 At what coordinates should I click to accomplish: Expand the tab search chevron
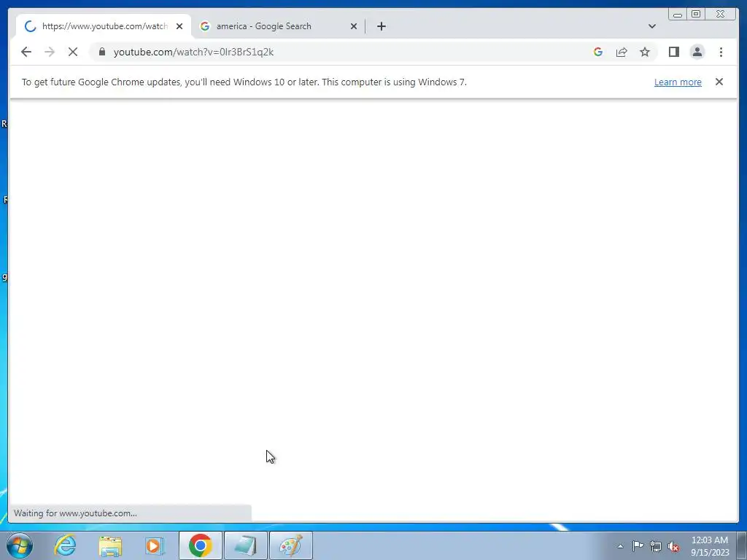click(652, 26)
